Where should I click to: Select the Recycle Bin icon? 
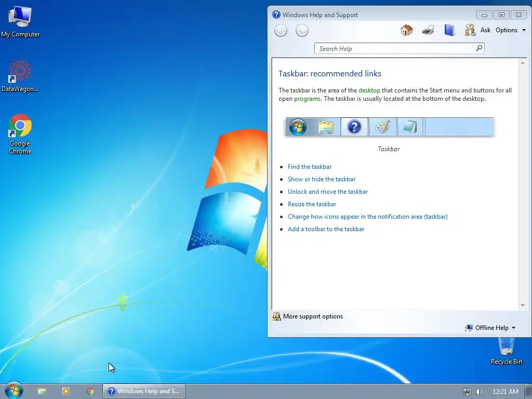tap(506, 351)
